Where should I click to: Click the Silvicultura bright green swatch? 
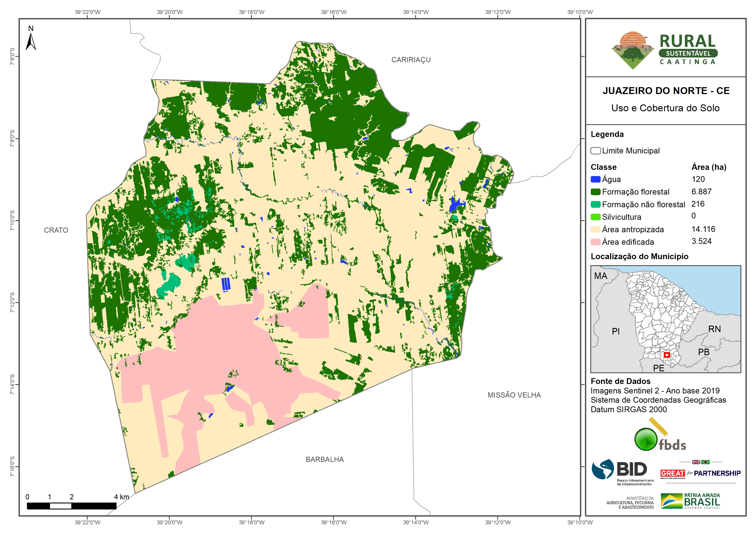click(595, 217)
